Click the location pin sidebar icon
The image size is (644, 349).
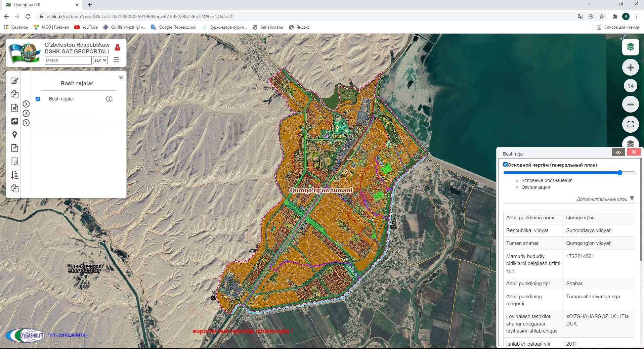click(x=14, y=135)
